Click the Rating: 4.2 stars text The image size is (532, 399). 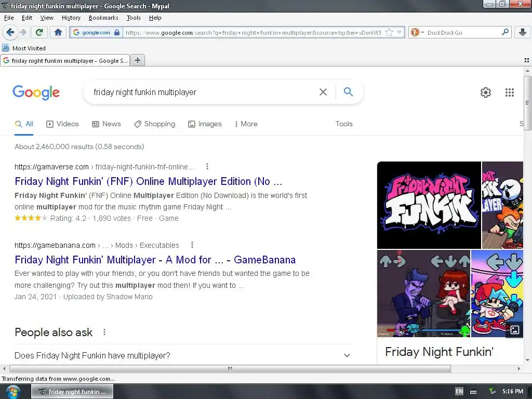pyautogui.click(x=68, y=218)
